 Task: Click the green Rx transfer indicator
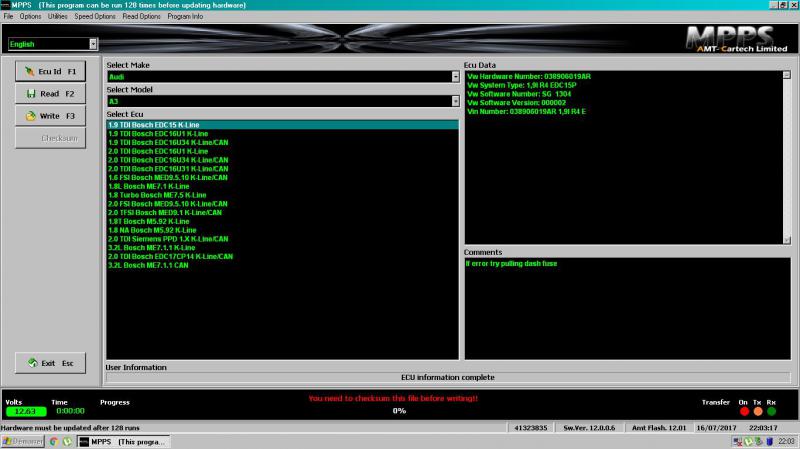click(x=771, y=411)
